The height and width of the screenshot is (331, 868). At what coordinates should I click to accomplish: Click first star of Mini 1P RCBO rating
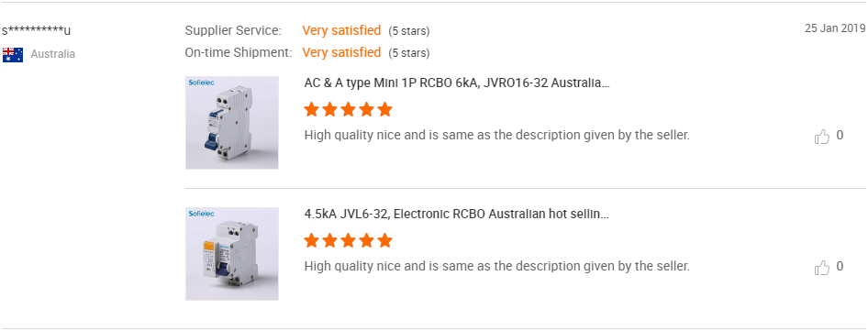[x=312, y=109]
